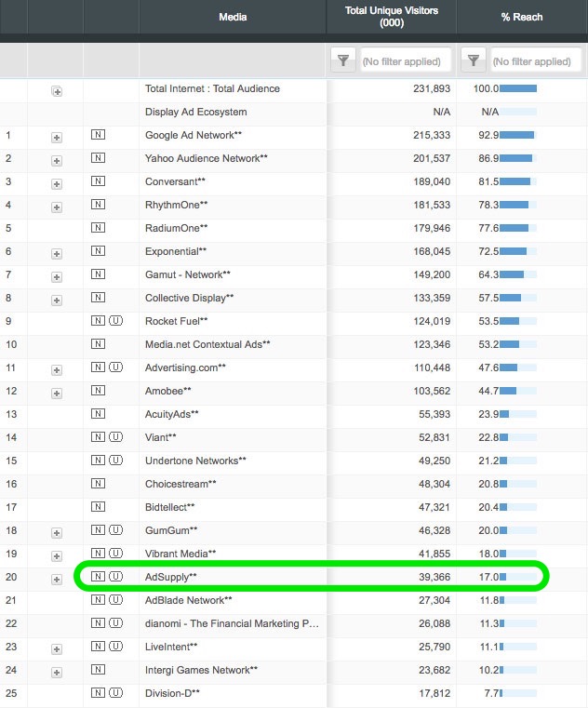The height and width of the screenshot is (708, 588).
Task: Click the N badge beside Google Ad Network
Action: [98, 135]
